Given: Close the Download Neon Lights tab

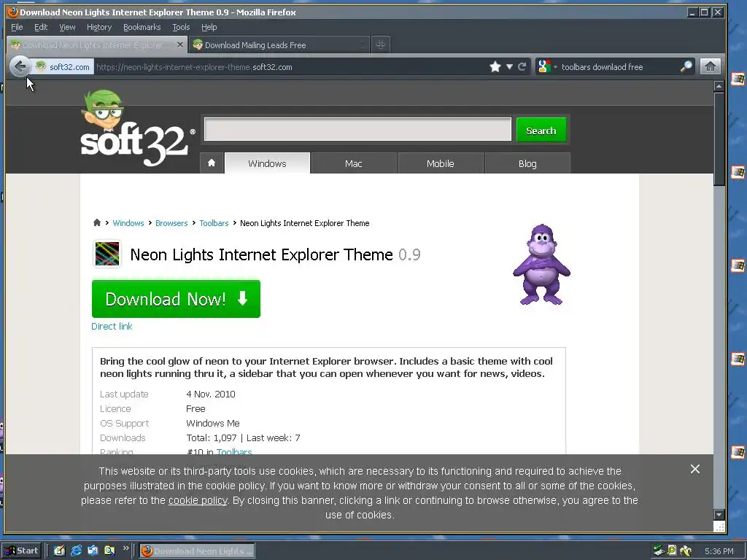Looking at the screenshot, I should tap(179, 44).
